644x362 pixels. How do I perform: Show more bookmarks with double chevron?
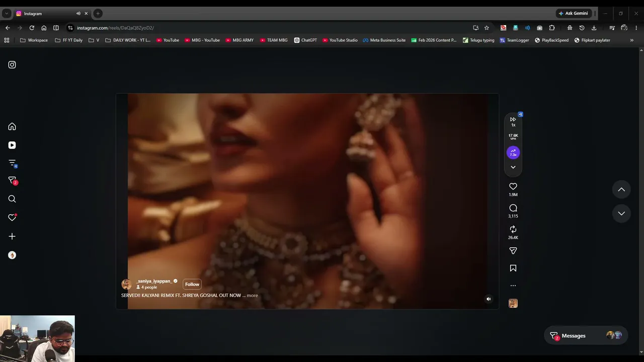point(632,40)
